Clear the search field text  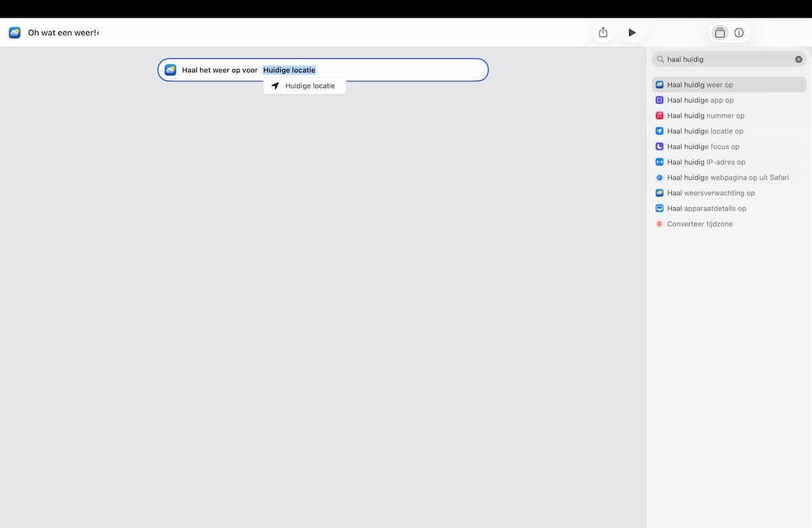click(798, 60)
